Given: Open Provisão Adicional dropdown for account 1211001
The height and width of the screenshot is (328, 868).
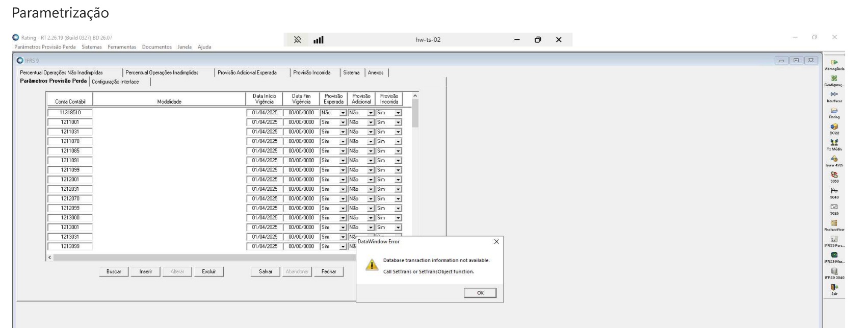Looking at the screenshot, I should (371, 122).
